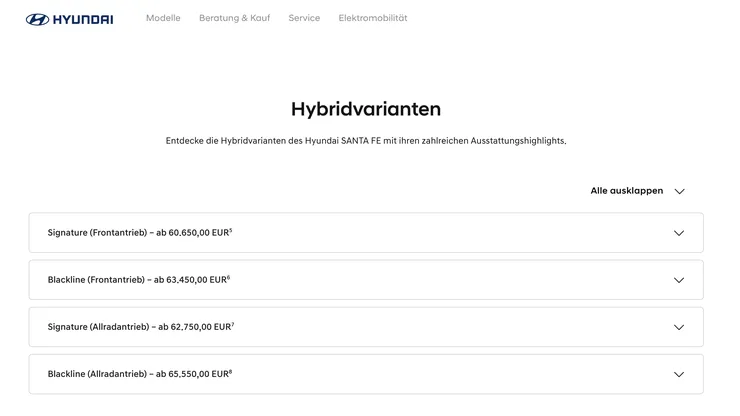Expand the Signature (Allradantrieb) row chevron
Viewport: 740px width, 416px height.
(x=679, y=327)
